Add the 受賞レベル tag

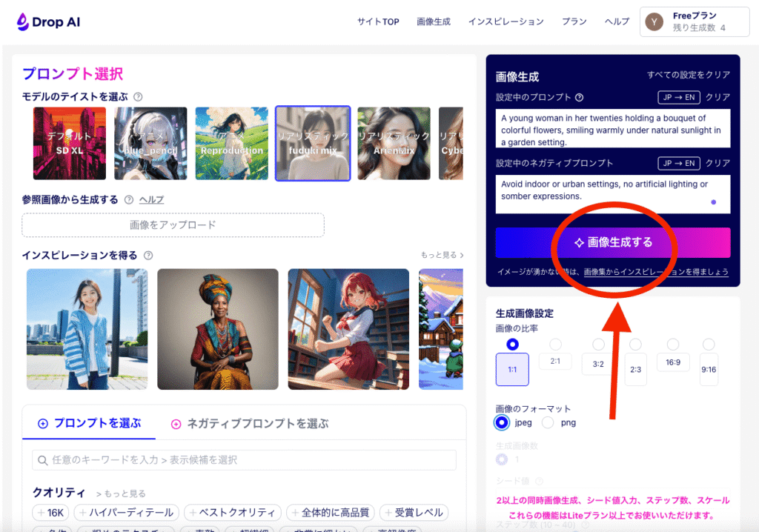414,513
